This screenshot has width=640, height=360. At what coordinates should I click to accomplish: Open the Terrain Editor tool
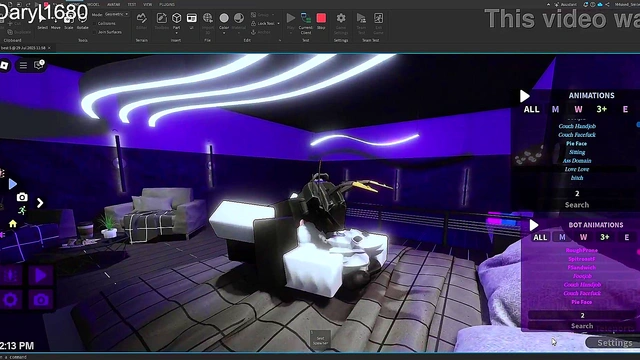tap(142, 18)
